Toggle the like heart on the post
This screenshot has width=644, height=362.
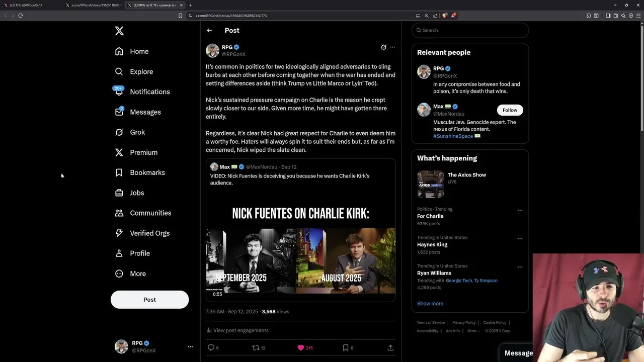click(300, 347)
